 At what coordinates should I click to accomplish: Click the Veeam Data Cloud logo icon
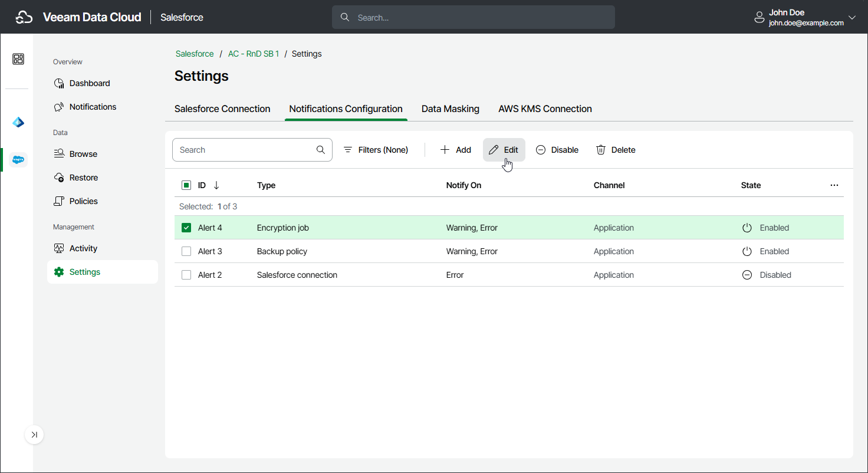[x=24, y=18]
